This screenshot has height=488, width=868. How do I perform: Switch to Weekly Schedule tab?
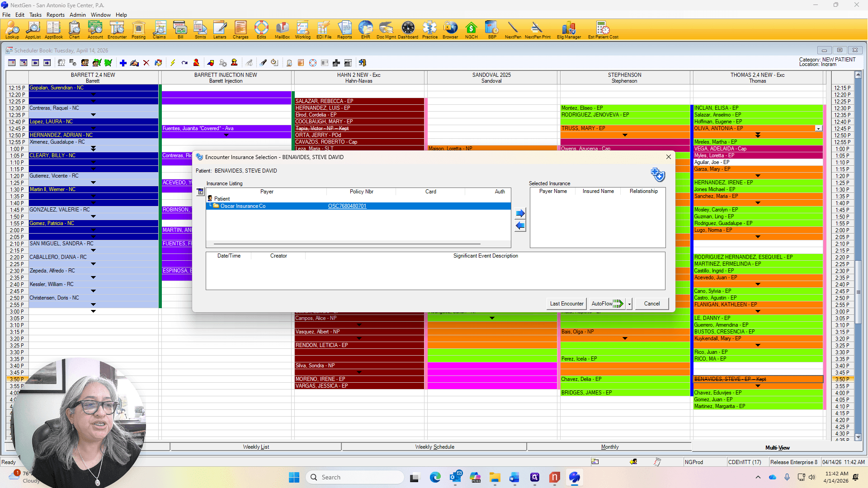pyautogui.click(x=434, y=447)
